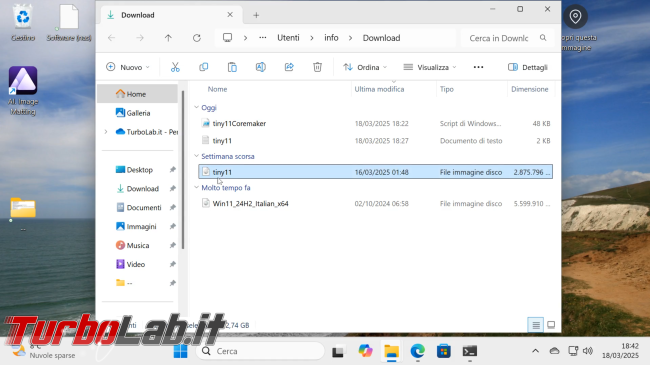
Task: Switch to large thumbnails view icon
Action: click(x=551, y=325)
